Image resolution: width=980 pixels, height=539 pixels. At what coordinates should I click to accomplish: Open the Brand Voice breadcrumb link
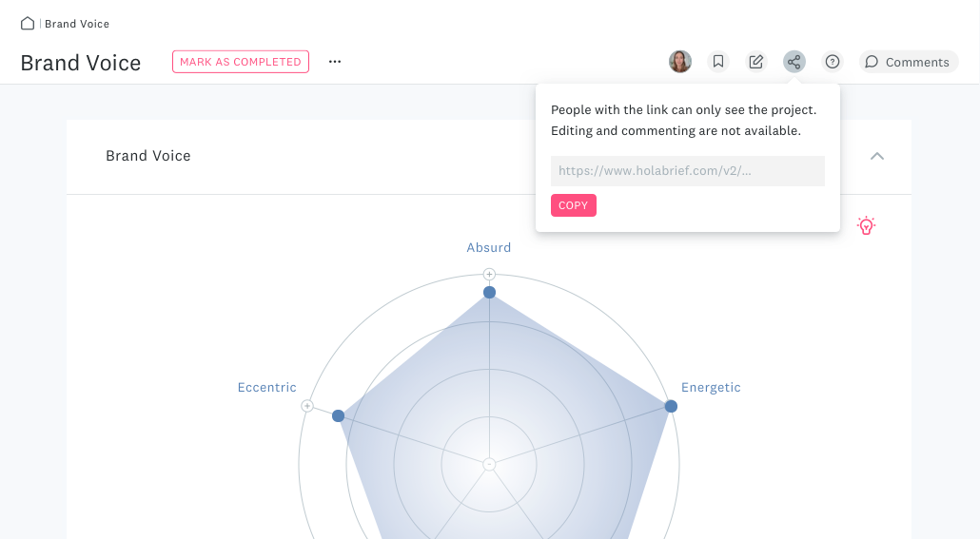(77, 24)
